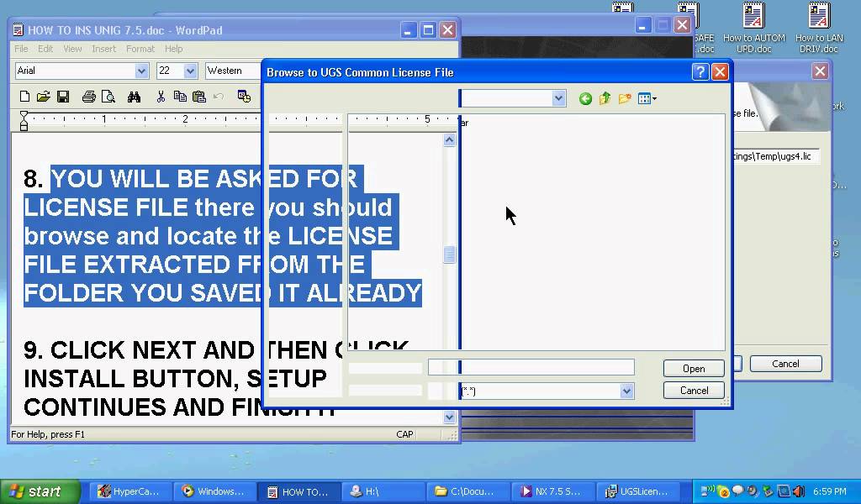The image size is (861, 504).
Task: Click the New document icon in WordPad
Action: [24, 97]
